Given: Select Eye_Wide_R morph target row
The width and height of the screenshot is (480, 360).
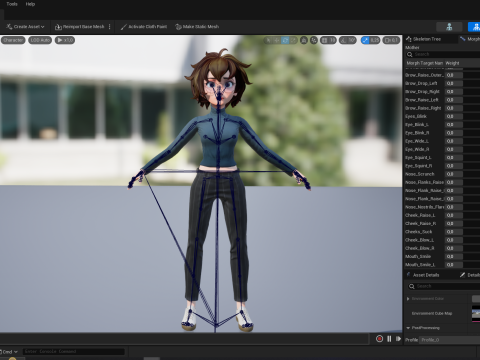Looking at the screenshot, I should pyautogui.click(x=442, y=149).
